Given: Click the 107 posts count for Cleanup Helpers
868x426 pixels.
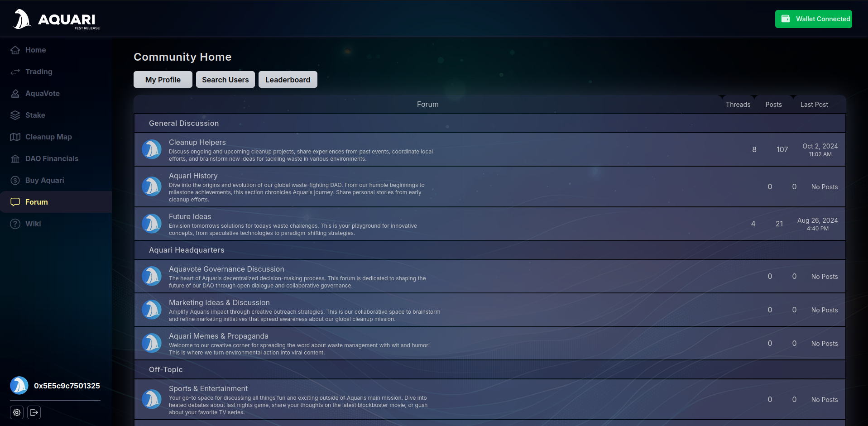Looking at the screenshot, I should point(782,149).
